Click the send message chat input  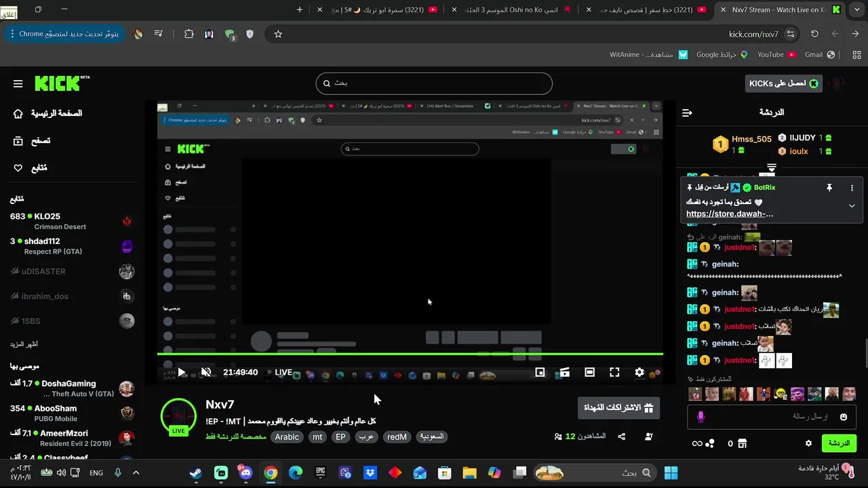(x=772, y=417)
